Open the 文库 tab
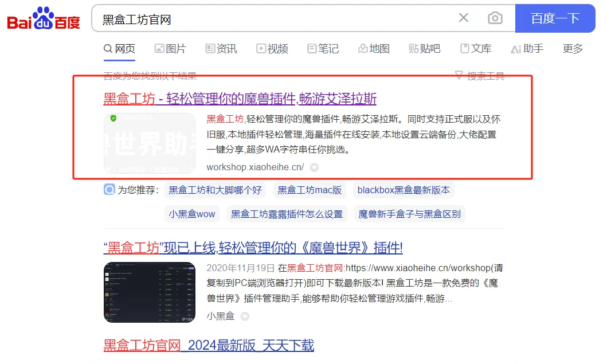This screenshot has width=607, height=364. (x=476, y=49)
